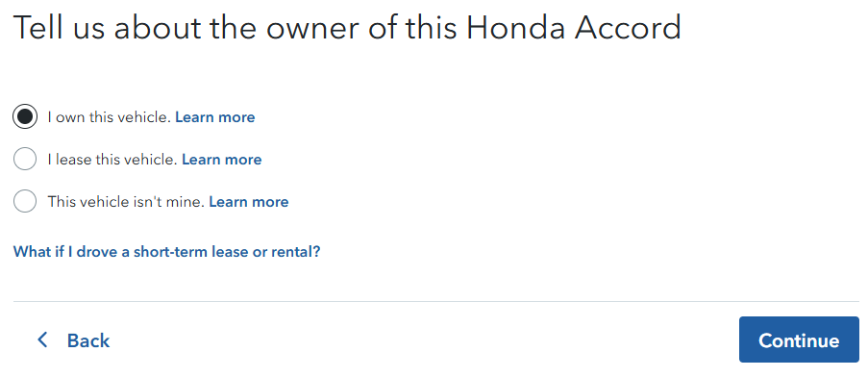Click the empty circle for the lease option
This screenshot has height=377, width=868.
25,160
